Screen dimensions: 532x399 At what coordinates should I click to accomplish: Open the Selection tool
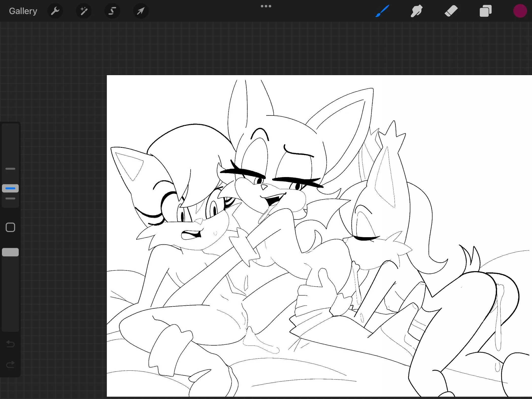coord(112,11)
